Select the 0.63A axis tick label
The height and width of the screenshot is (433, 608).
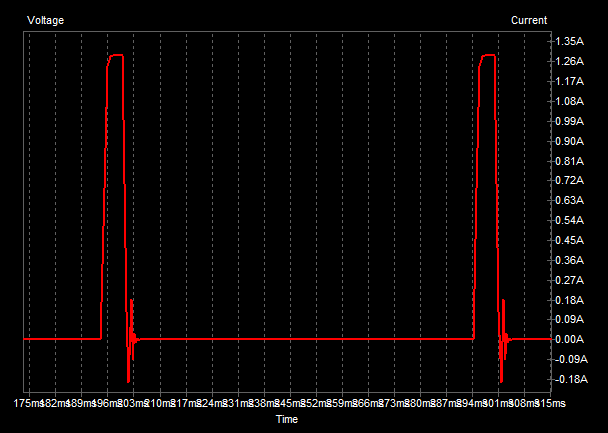(570, 200)
